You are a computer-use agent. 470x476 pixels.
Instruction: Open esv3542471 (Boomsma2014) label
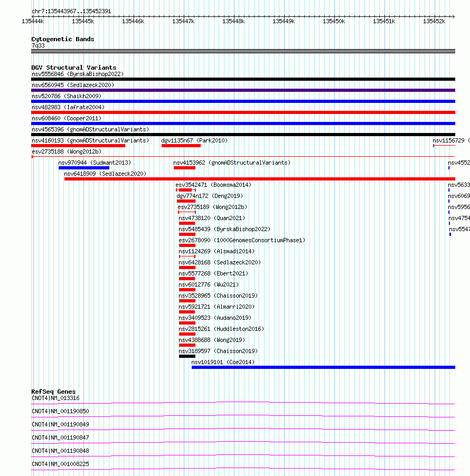(x=213, y=185)
